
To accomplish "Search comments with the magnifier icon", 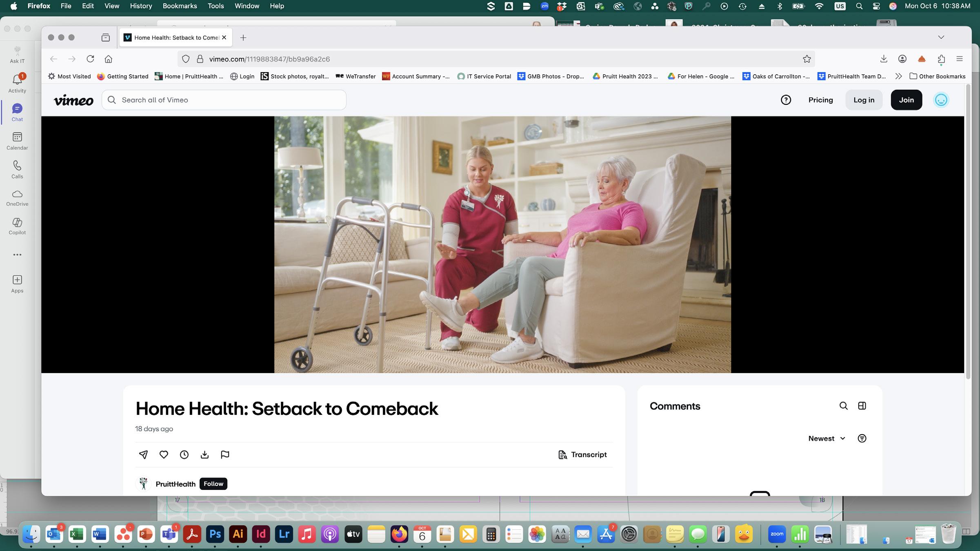I will coord(843,406).
